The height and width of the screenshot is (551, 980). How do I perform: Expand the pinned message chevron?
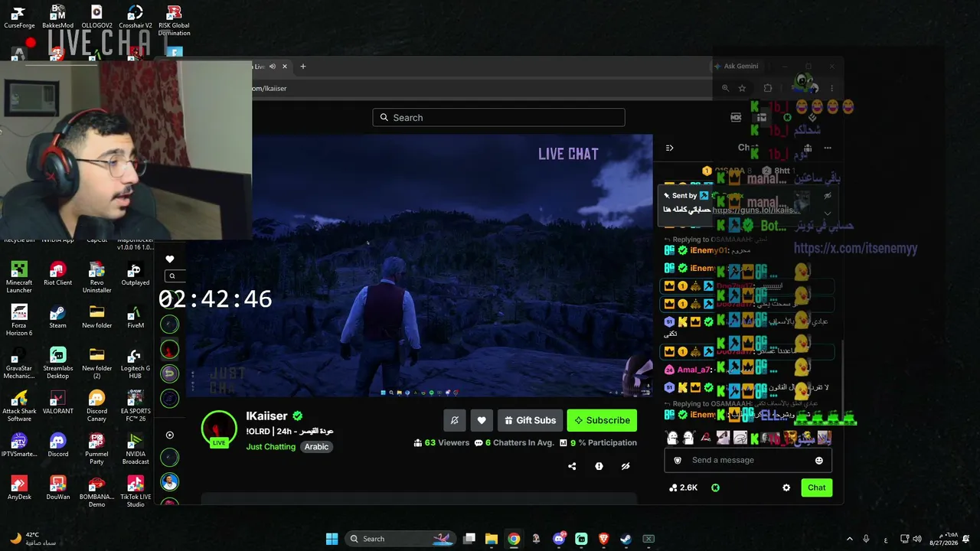[x=828, y=214]
